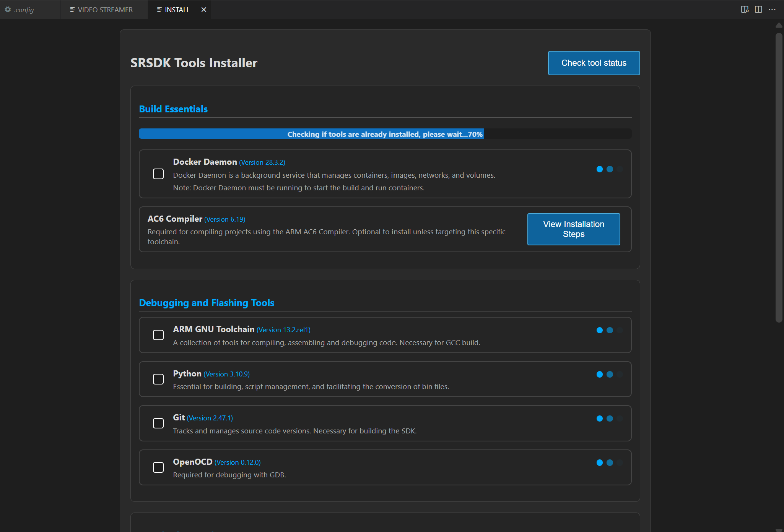The height and width of the screenshot is (532, 784).
Task: Tick the Python checkbox
Action: click(x=158, y=379)
